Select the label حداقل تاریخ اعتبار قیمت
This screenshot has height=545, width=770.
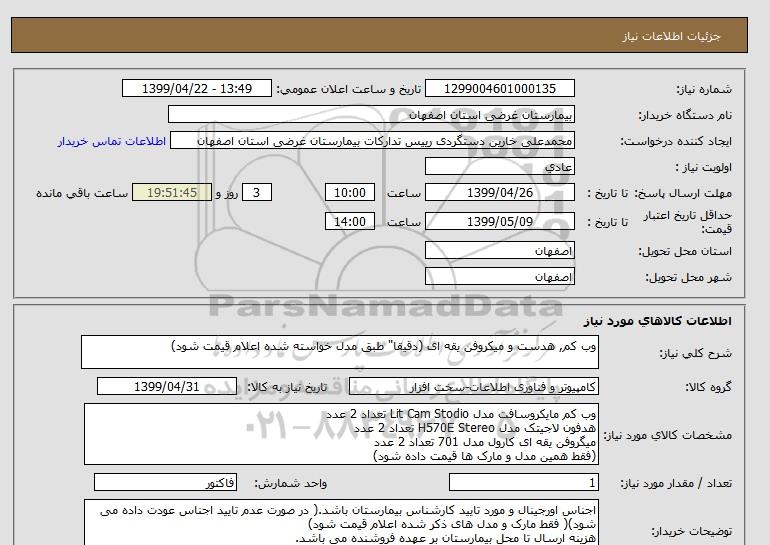[688, 222]
